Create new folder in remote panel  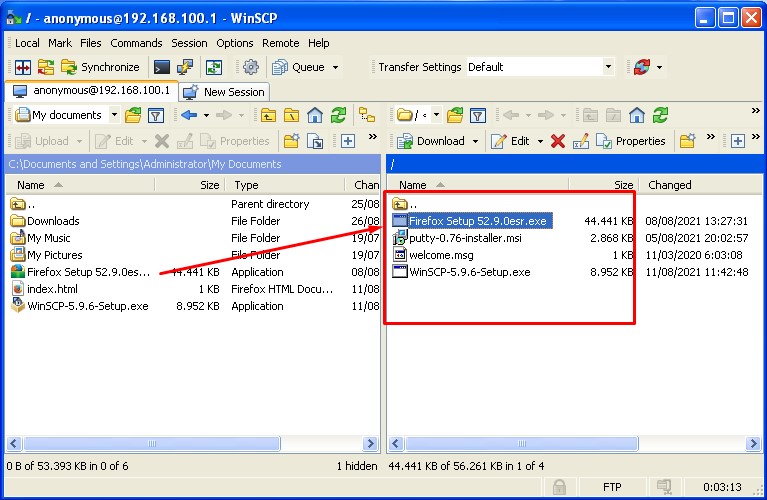pos(687,141)
